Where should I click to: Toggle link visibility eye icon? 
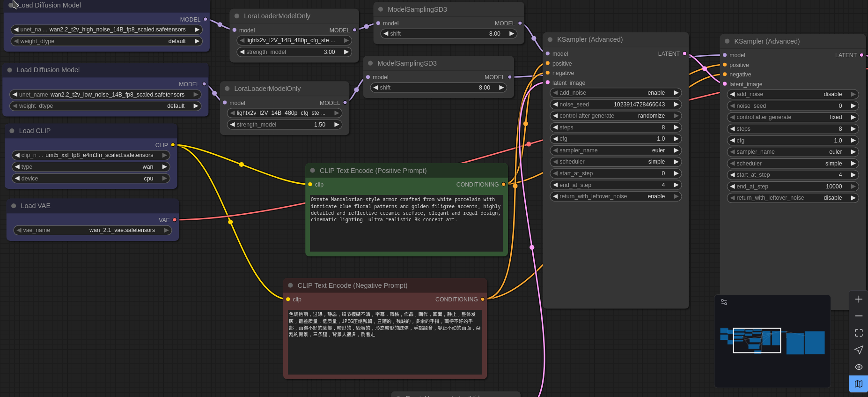859,367
